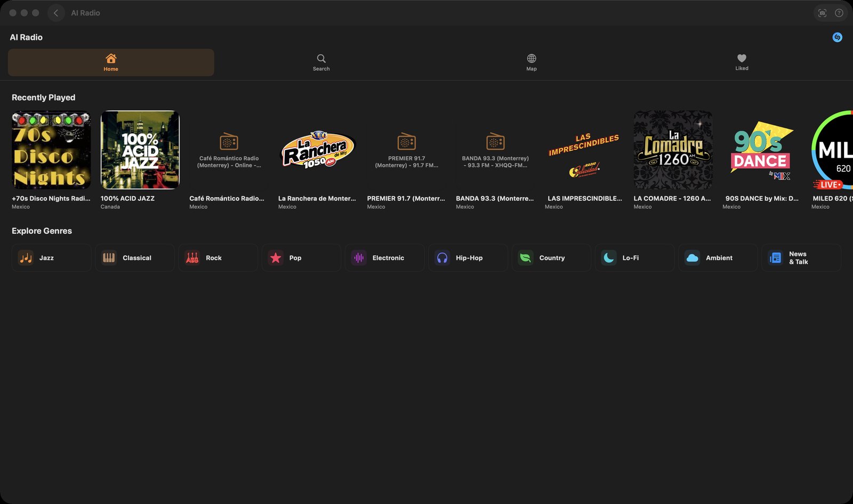
Task: Select the Lo-Fi genre
Action: [634, 258]
